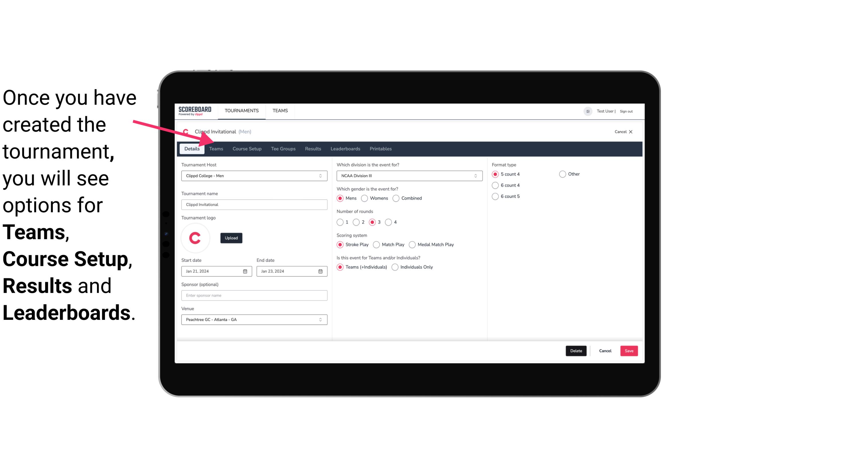Switch to the Course Setup tab
The width and height of the screenshot is (868, 467).
[247, 148]
